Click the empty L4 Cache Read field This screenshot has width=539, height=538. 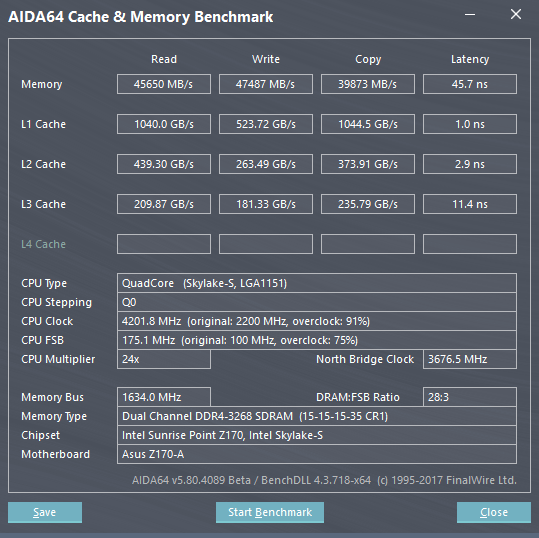(x=164, y=244)
